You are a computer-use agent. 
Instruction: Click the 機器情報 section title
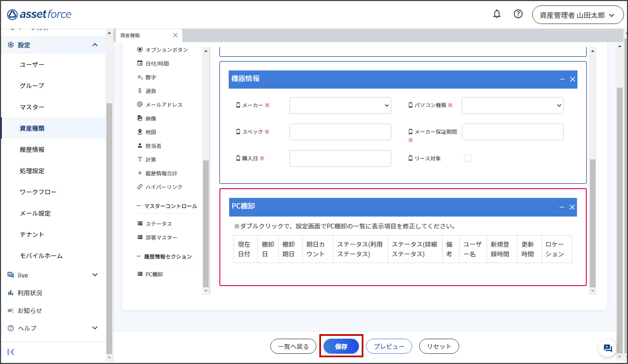(245, 79)
